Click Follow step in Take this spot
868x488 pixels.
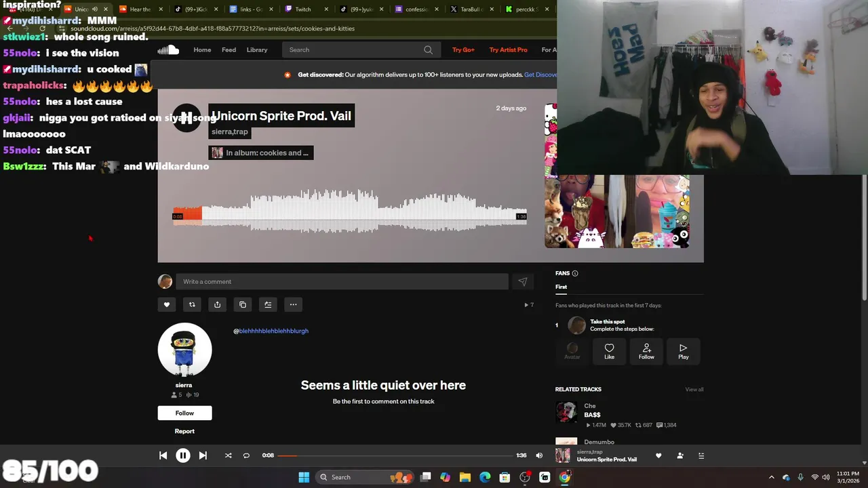646,351
